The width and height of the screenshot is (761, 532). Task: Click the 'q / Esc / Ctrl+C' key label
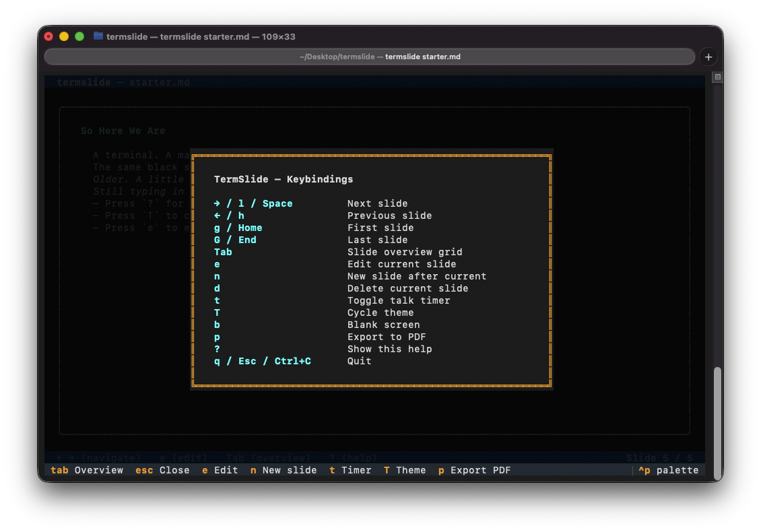coord(263,361)
